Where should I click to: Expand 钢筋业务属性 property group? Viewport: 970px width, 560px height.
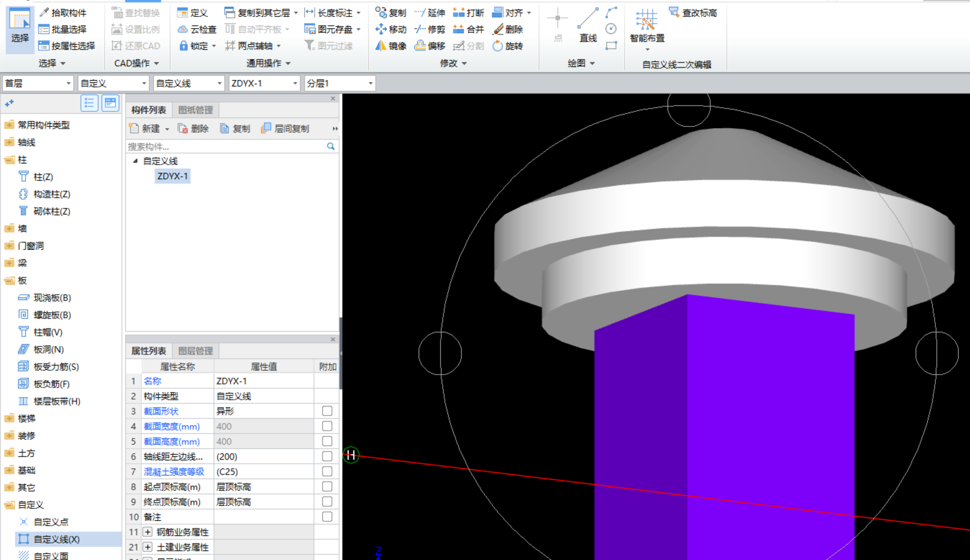pos(148,532)
